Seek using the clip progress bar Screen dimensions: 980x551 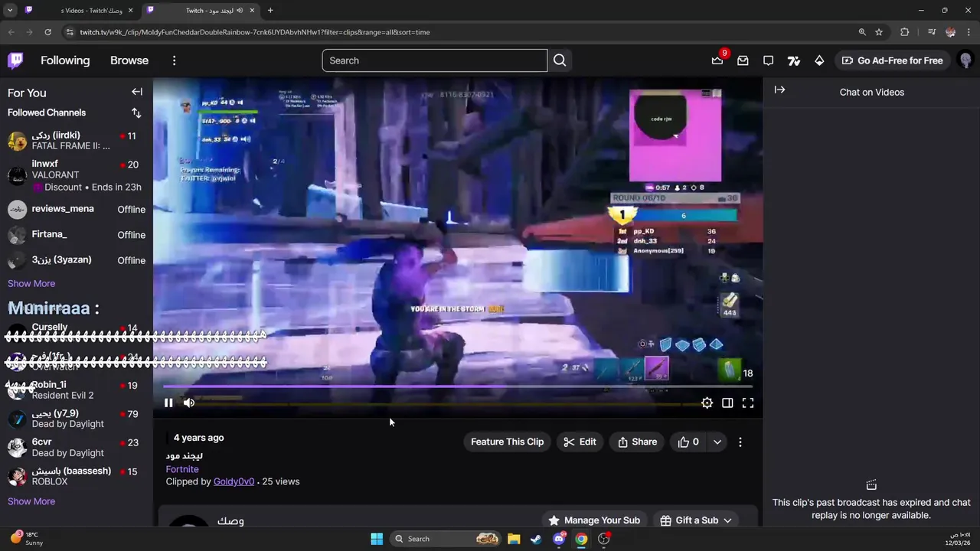(x=458, y=386)
